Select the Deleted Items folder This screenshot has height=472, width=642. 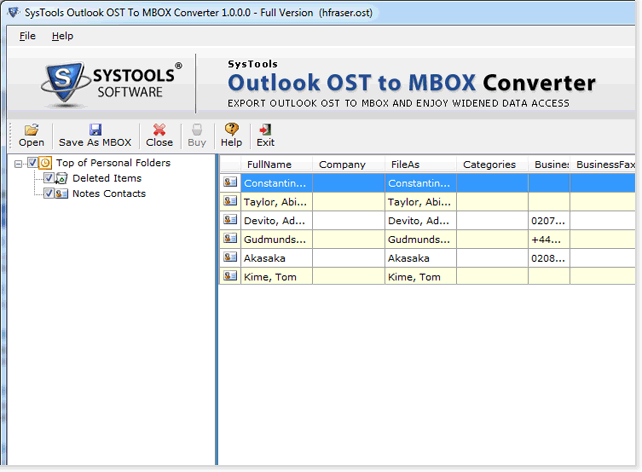pyautogui.click(x=107, y=178)
